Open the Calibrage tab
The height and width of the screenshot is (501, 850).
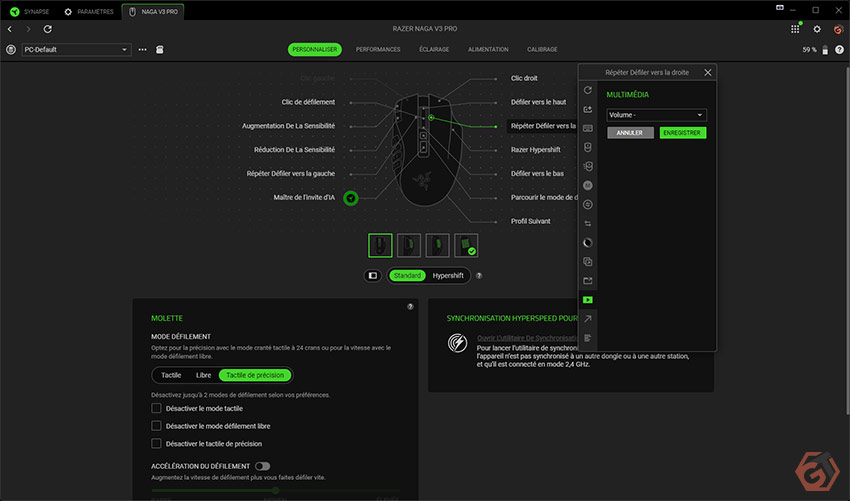coord(542,49)
